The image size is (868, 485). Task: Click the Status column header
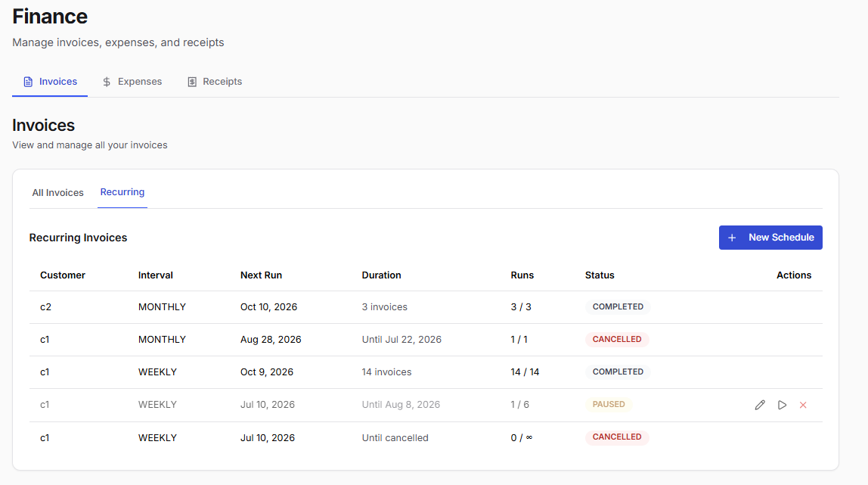tap(600, 275)
